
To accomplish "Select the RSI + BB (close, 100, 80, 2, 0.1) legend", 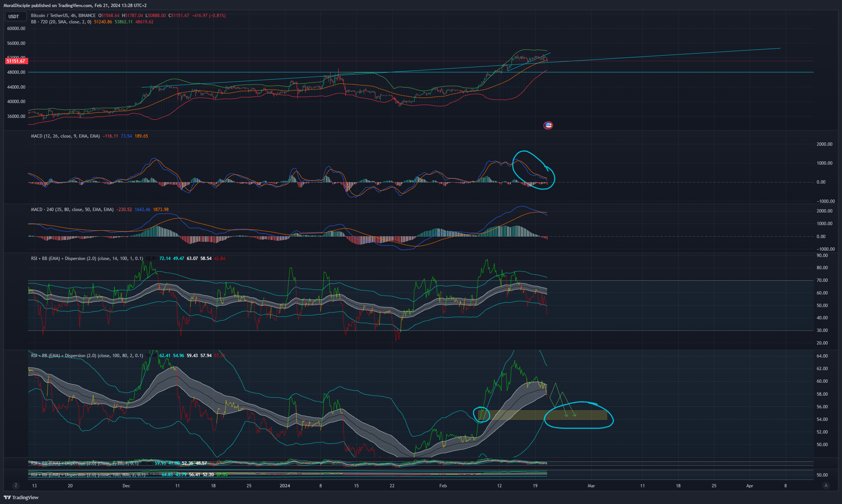I will click(x=87, y=356).
